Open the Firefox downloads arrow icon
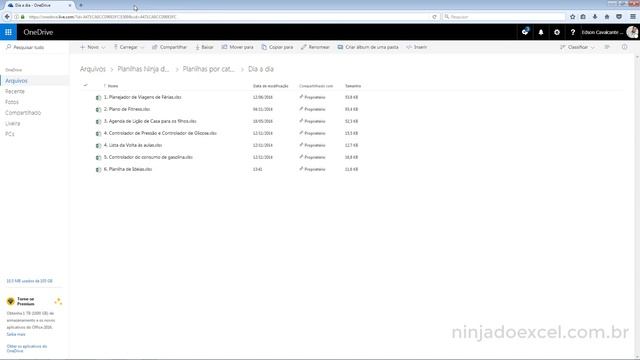The width and height of the screenshot is (640, 360). tap(595, 17)
